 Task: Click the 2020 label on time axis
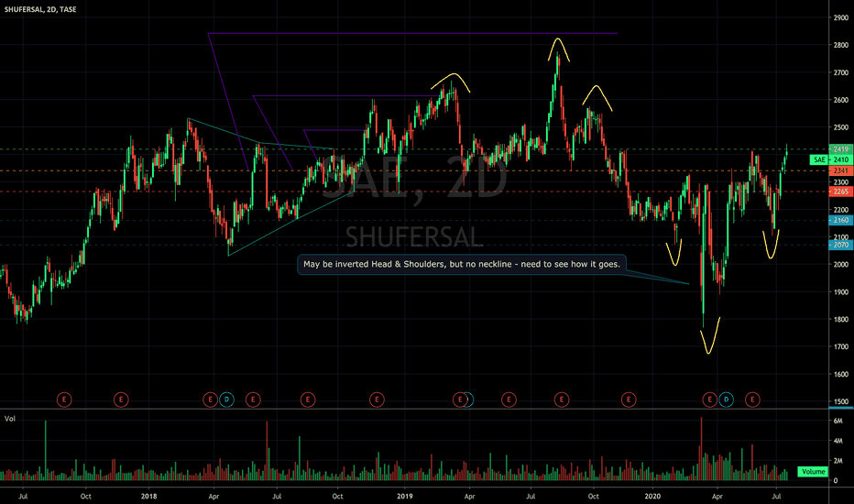click(x=652, y=497)
